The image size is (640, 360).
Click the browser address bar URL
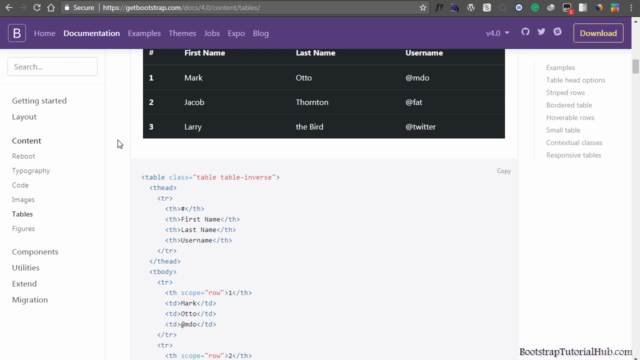[181, 7]
